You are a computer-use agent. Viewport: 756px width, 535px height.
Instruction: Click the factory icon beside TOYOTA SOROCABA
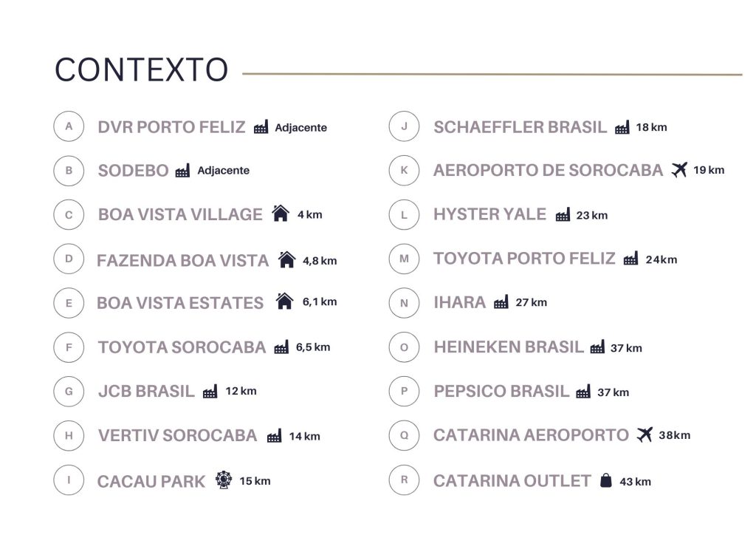[281, 347]
